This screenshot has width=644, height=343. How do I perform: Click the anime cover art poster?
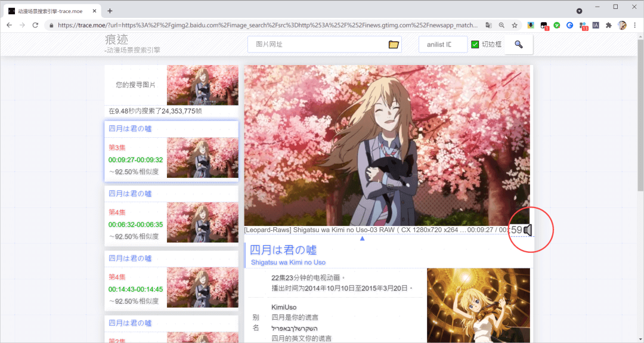tap(478, 305)
